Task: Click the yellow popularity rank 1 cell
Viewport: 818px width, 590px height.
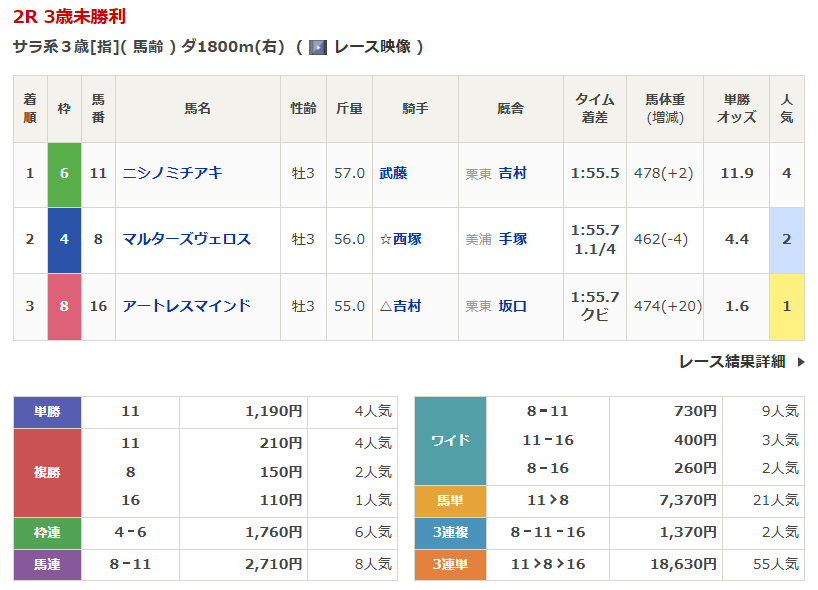Action: pos(786,306)
